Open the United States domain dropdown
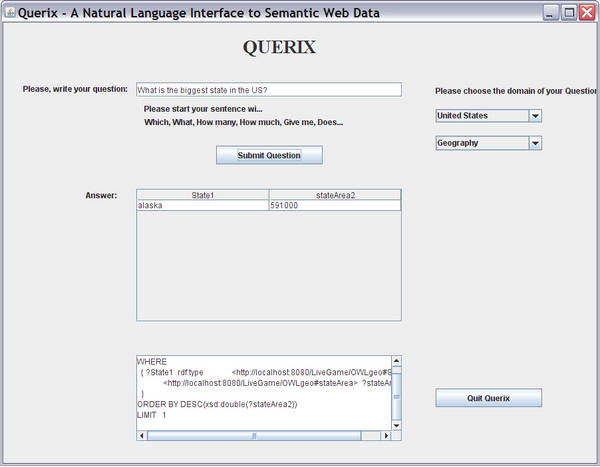 click(535, 116)
